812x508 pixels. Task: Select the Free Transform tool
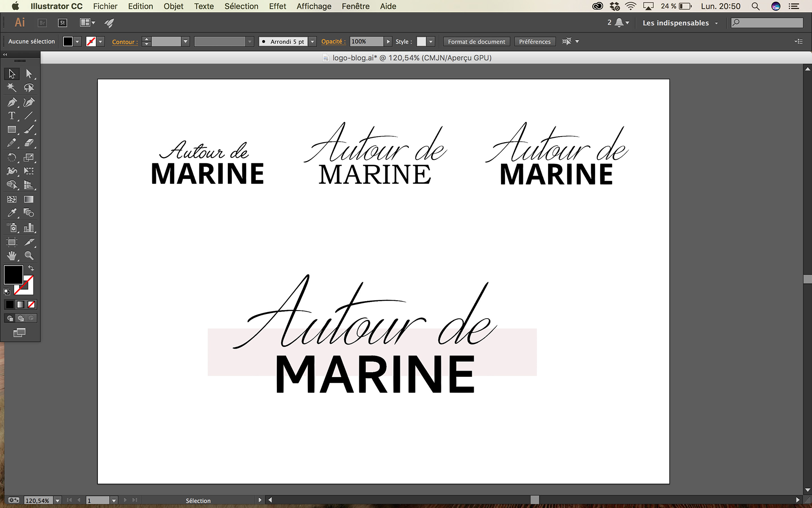pos(29,171)
